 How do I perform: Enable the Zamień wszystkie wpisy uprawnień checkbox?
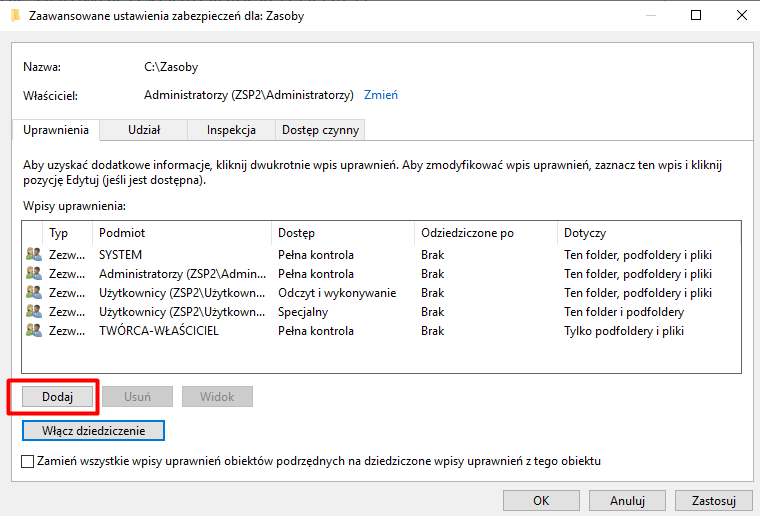pyautogui.click(x=27, y=461)
